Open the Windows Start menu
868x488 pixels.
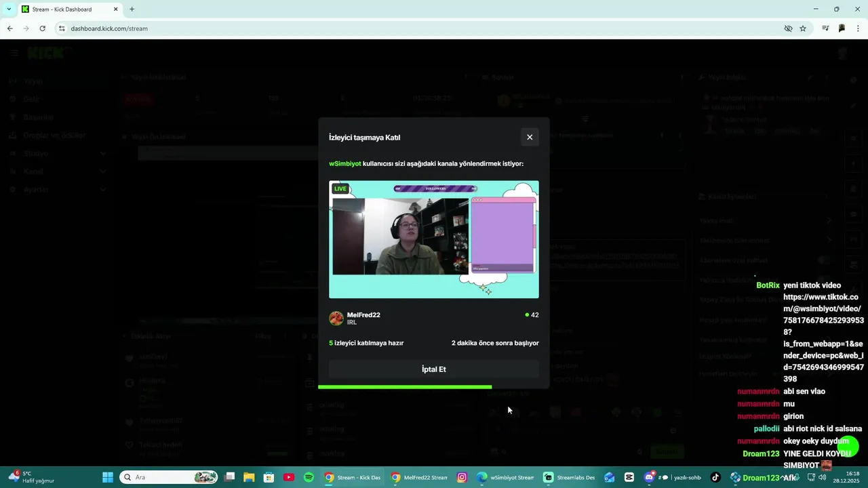pyautogui.click(x=108, y=477)
